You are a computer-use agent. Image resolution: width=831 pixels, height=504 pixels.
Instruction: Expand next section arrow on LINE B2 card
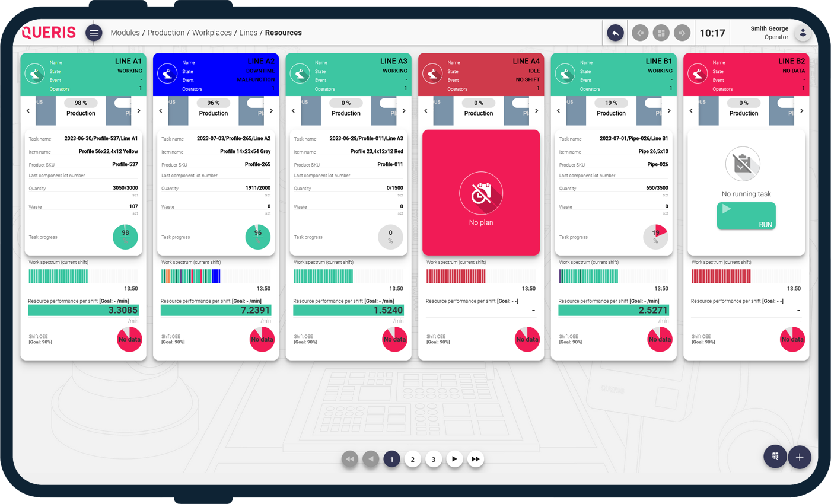[801, 111]
